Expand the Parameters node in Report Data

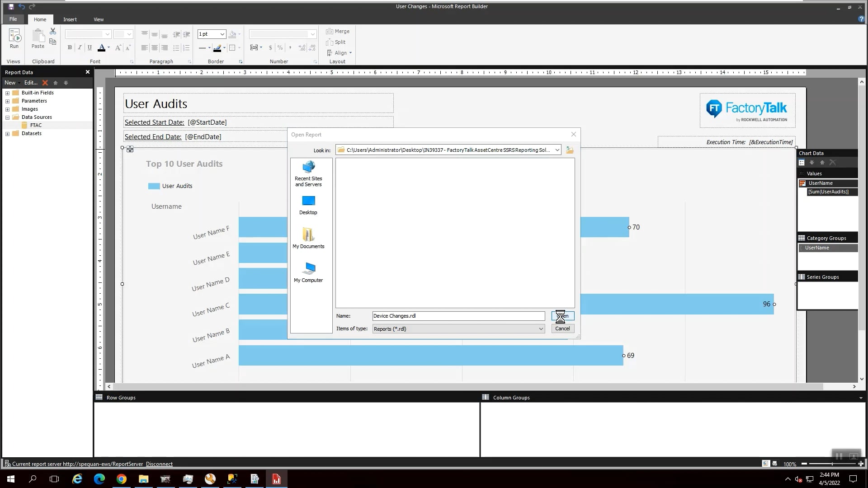pos(7,101)
